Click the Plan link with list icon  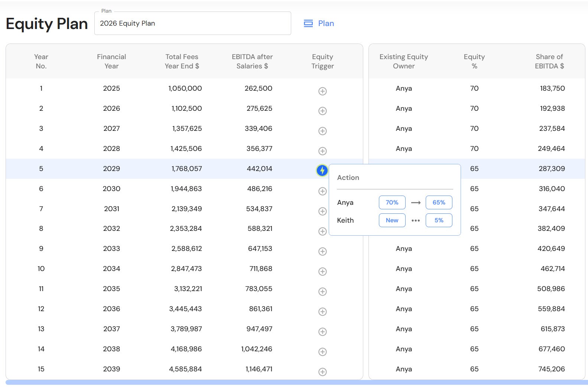click(319, 23)
